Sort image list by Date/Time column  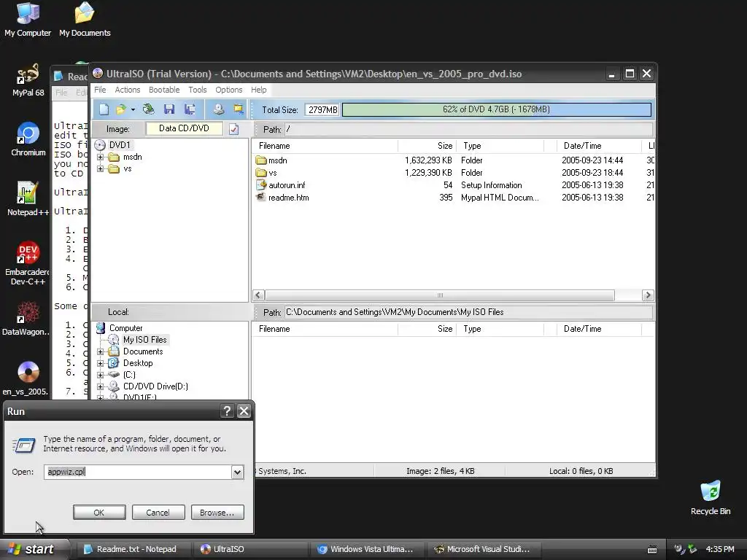pos(599,146)
